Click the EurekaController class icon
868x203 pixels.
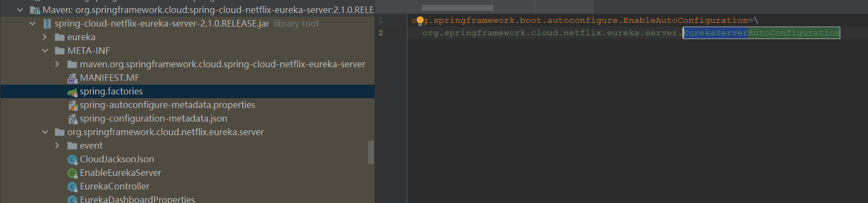point(72,186)
